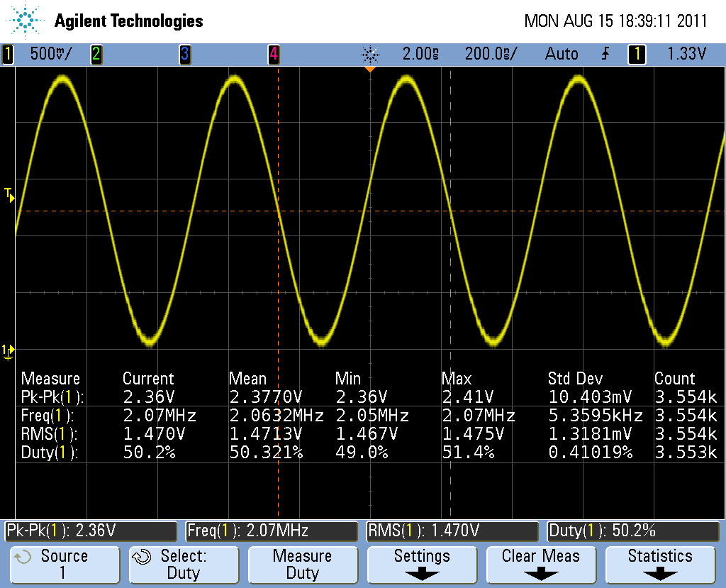
Task: Click the date and time display
Action: pyautogui.click(x=615, y=21)
